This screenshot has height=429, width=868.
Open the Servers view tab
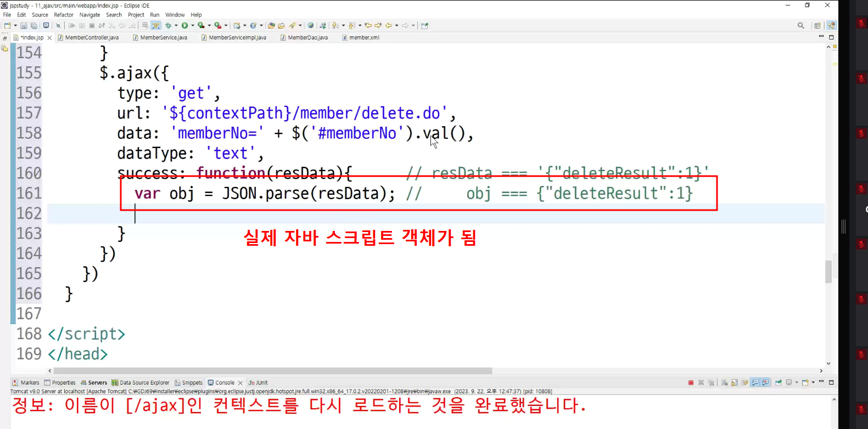(x=94, y=383)
